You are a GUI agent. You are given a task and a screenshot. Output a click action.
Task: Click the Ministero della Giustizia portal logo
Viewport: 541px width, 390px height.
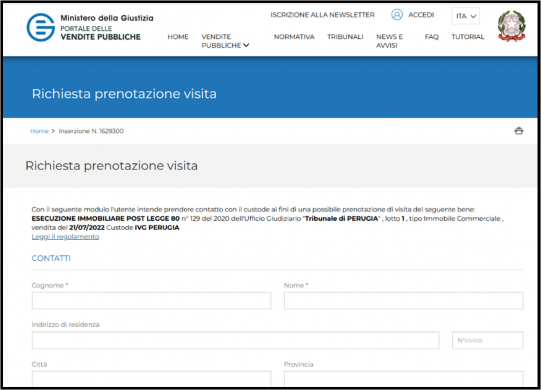41,27
